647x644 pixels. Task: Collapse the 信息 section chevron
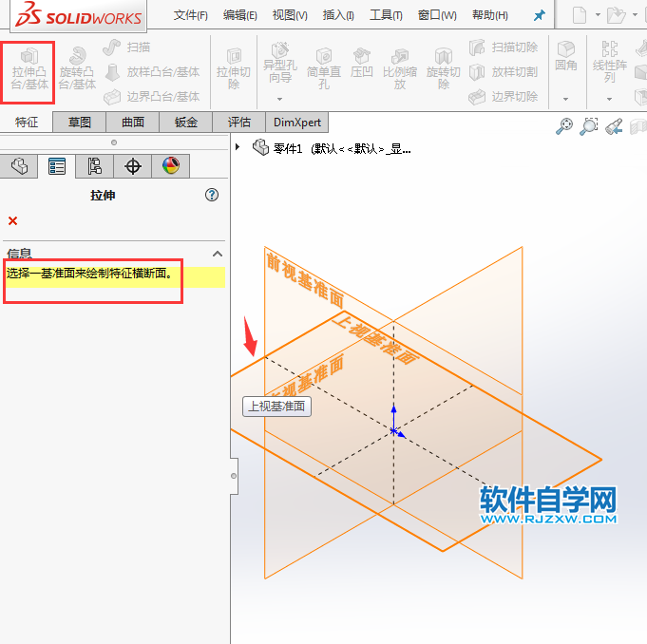pos(217,254)
